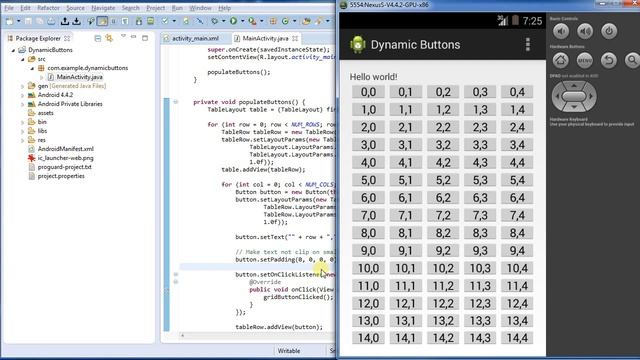Screen dimensions: 640x360
Task: Expand the libs folder node
Action: pos(23,131)
